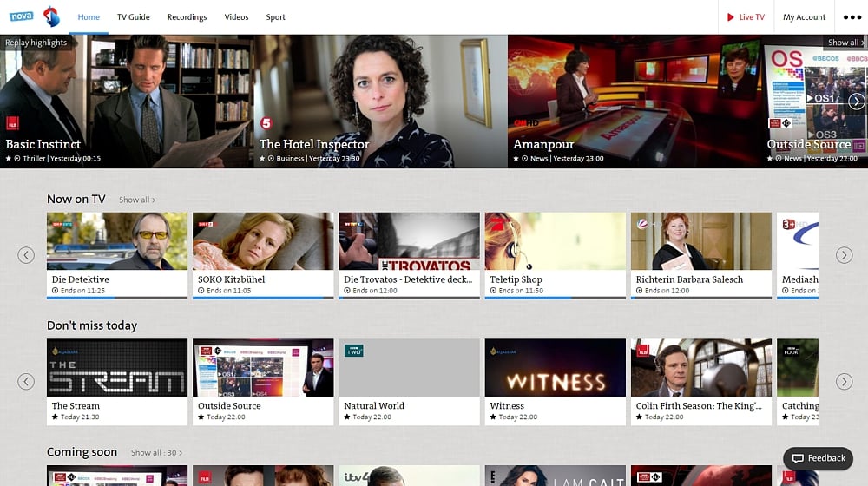Open the TV Guide tab
The image size is (868, 486).
pyautogui.click(x=134, y=17)
